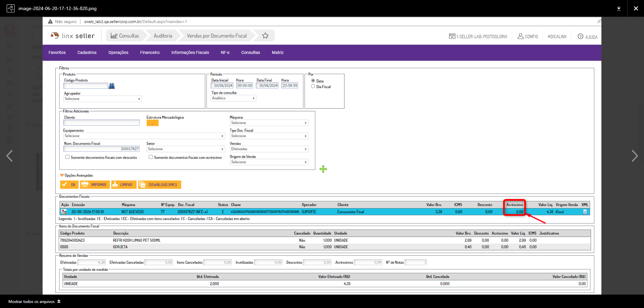The width and height of the screenshot is (644, 308).
Task: Open the Origem da Venda dropdown
Action: pos(269,162)
